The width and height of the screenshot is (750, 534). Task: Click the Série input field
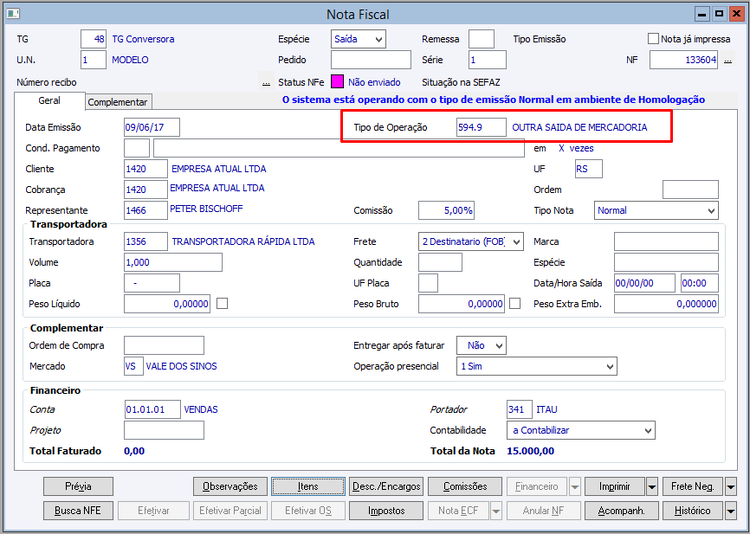click(487, 60)
